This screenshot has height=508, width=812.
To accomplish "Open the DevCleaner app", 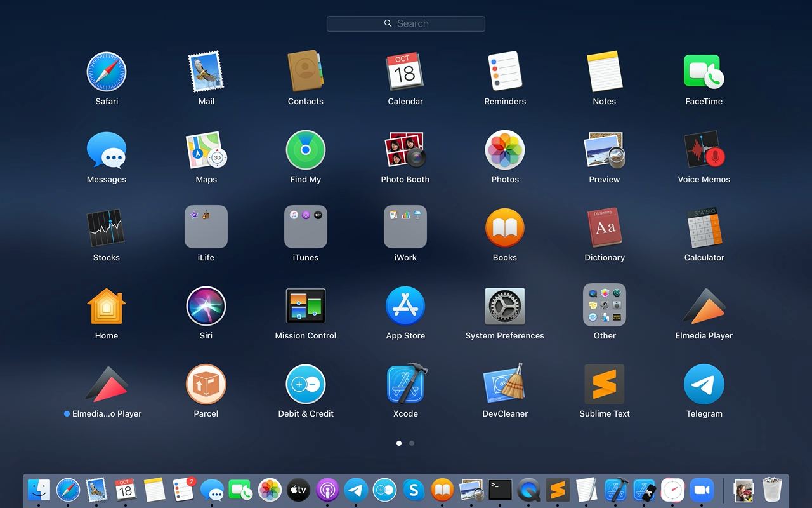I will [x=505, y=383].
